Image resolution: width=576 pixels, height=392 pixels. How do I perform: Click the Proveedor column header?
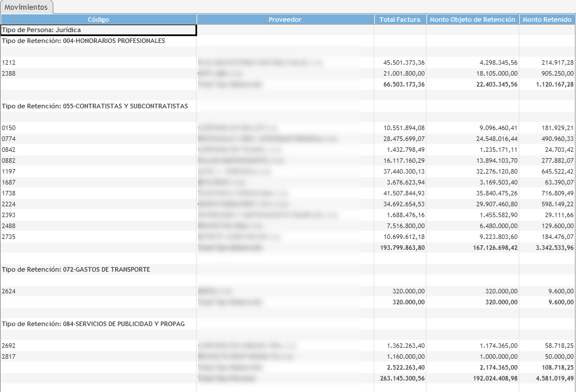point(285,19)
